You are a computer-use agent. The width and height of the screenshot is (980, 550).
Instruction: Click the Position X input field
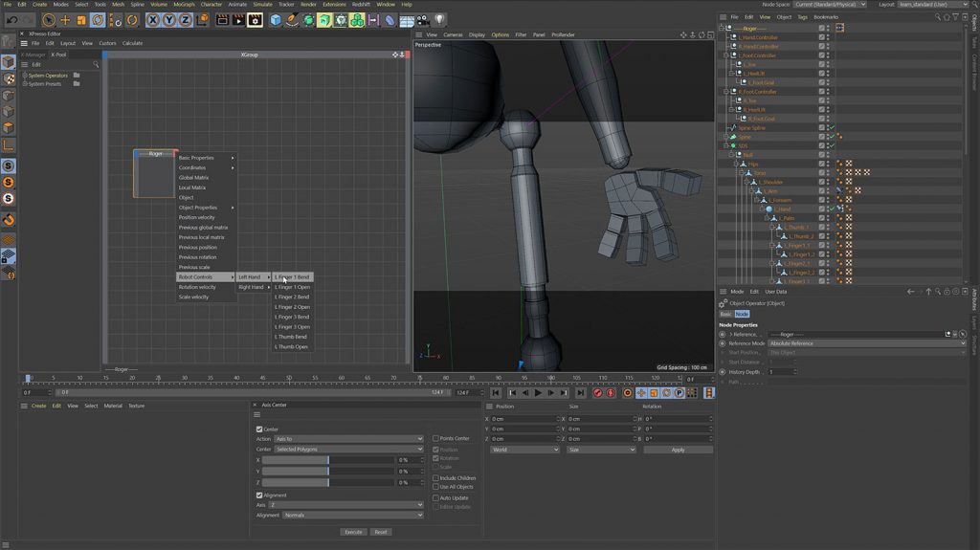tap(523, 419)
